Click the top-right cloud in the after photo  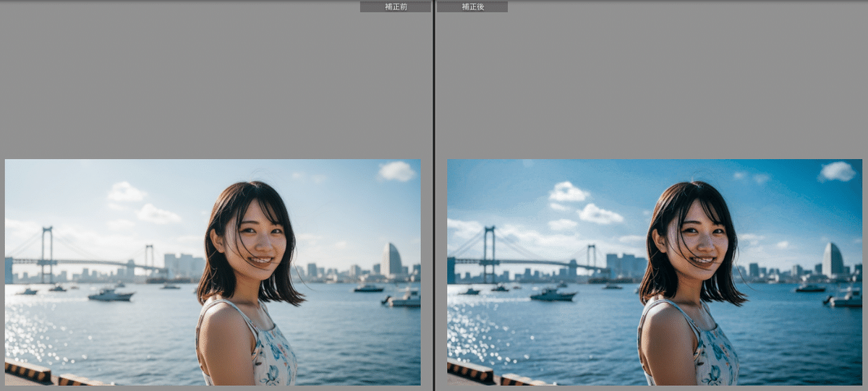[x=837, y=171]
